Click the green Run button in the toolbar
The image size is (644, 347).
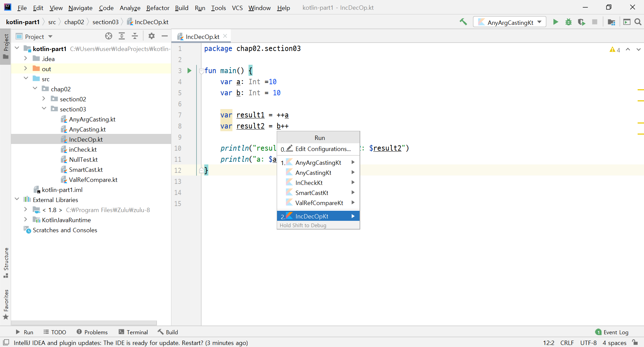coord(555,22)
